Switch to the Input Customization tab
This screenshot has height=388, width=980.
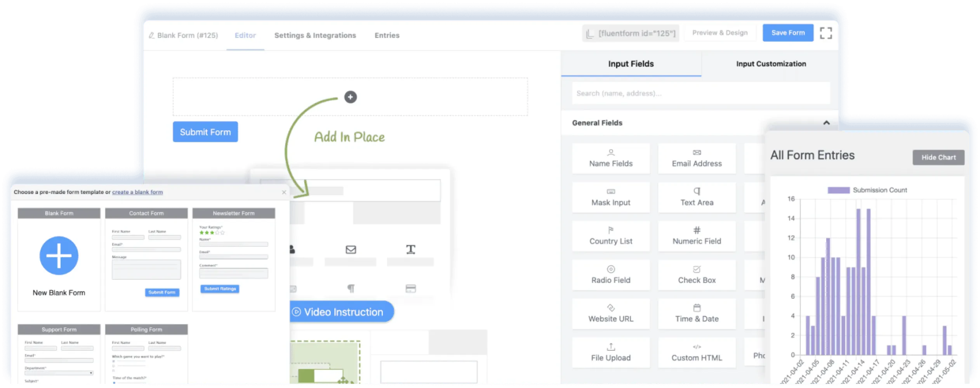(771, 64)
